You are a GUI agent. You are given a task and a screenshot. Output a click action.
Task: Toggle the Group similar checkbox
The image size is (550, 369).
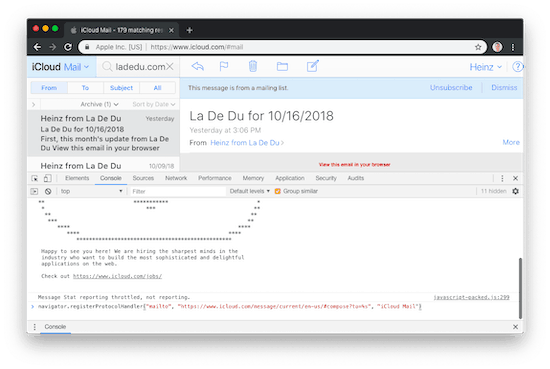tap(277, 191)
